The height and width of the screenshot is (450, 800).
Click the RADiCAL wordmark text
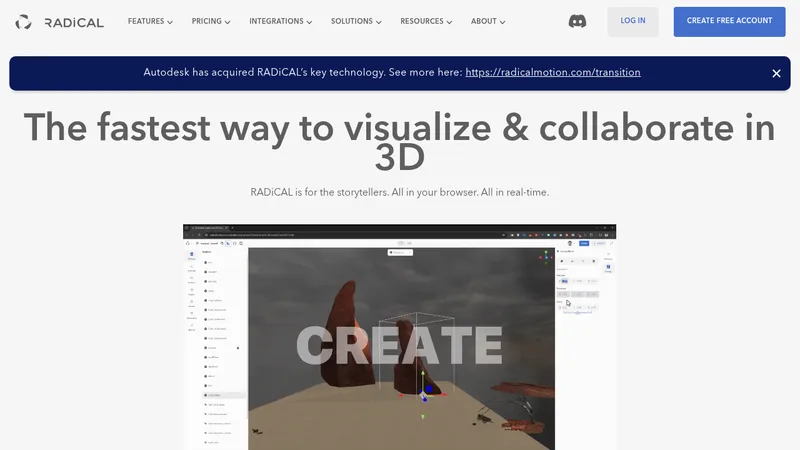click(x=74, y=22)
